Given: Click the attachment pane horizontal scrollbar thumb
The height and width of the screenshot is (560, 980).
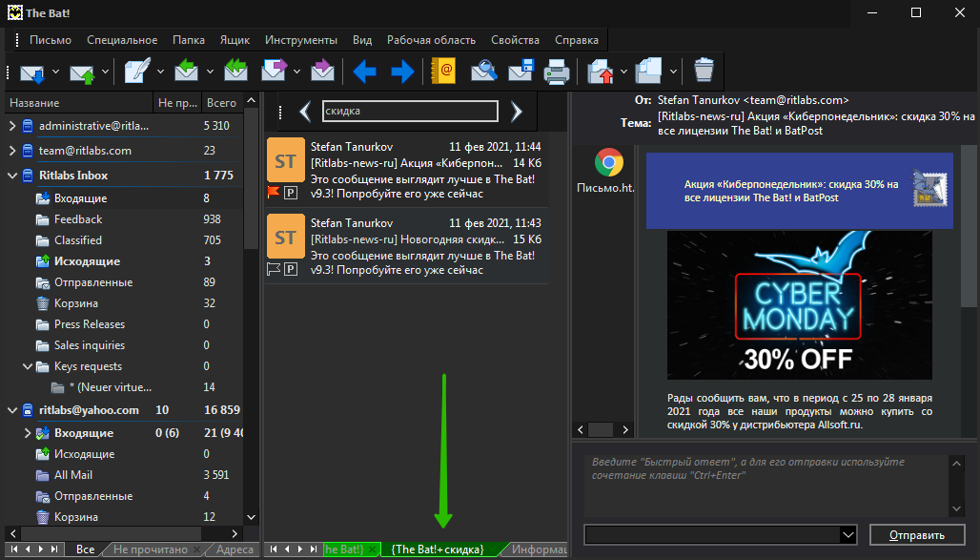Looking at the screenshot, I should click(601, 430).
